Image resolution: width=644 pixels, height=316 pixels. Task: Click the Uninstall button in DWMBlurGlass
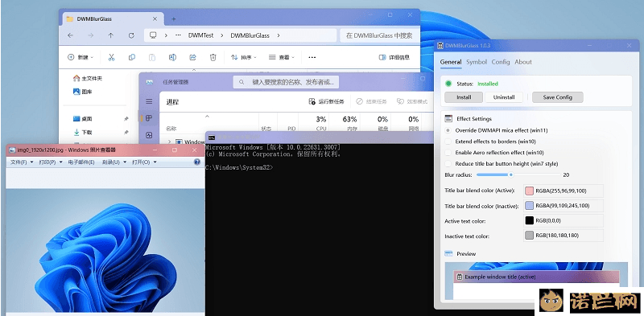click(x=504, y=97)
